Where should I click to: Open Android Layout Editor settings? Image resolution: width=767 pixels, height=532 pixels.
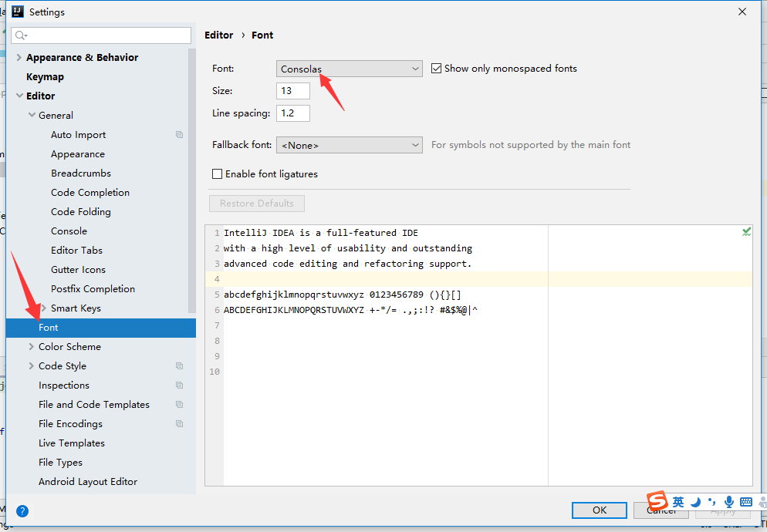[88, 482]
